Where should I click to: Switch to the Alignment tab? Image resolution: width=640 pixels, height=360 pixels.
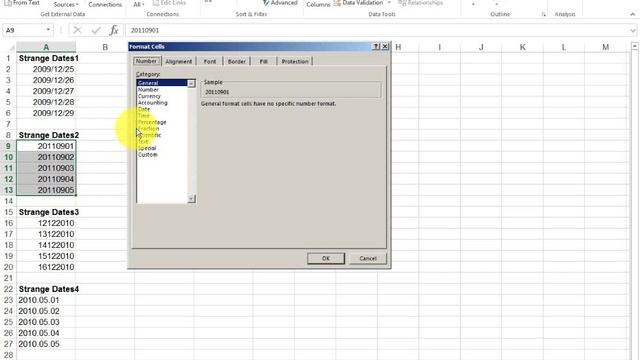(178, 61)
